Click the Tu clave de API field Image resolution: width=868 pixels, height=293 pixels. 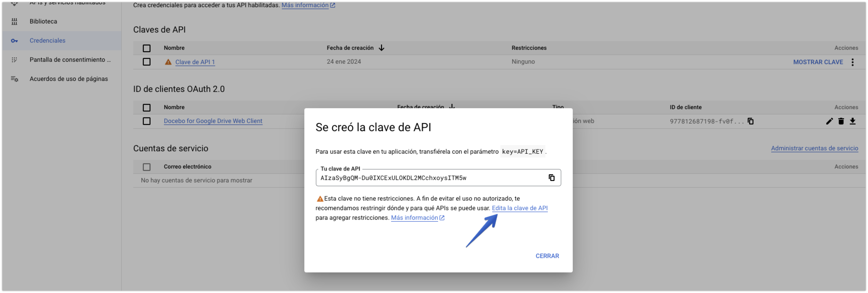coord(438,178)
